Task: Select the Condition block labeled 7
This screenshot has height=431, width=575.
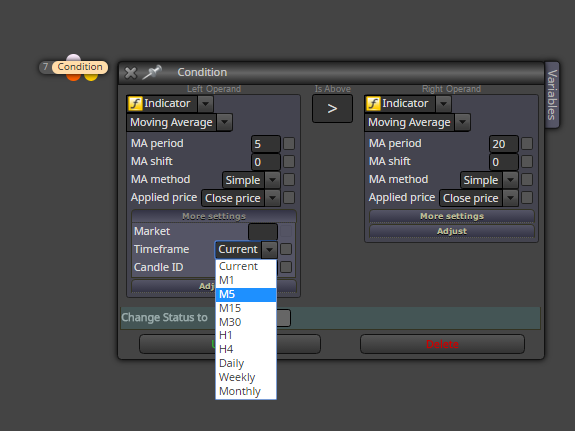Action: [80, 67]
